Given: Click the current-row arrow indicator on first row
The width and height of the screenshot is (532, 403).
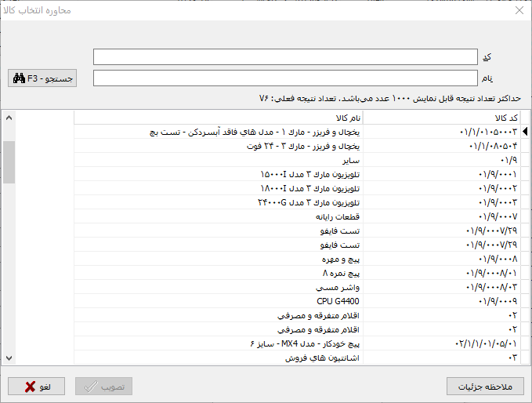Looking at the screenshot, I should tap(525, 132).
